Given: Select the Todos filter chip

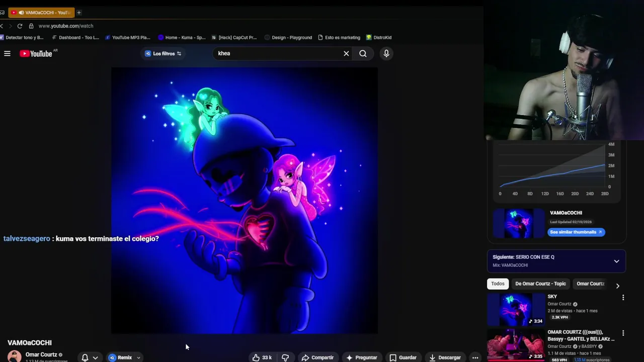Looking at the screenshot, I should [x=498, y=284].
